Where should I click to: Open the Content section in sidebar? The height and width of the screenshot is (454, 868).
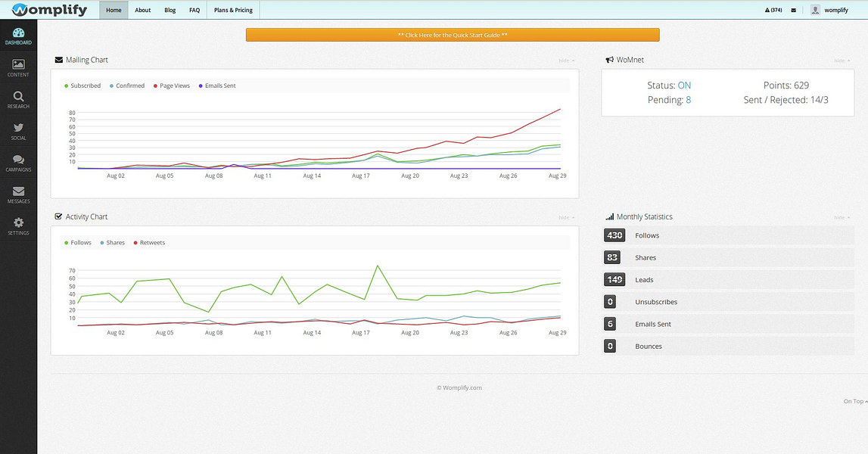coord(18,67)
